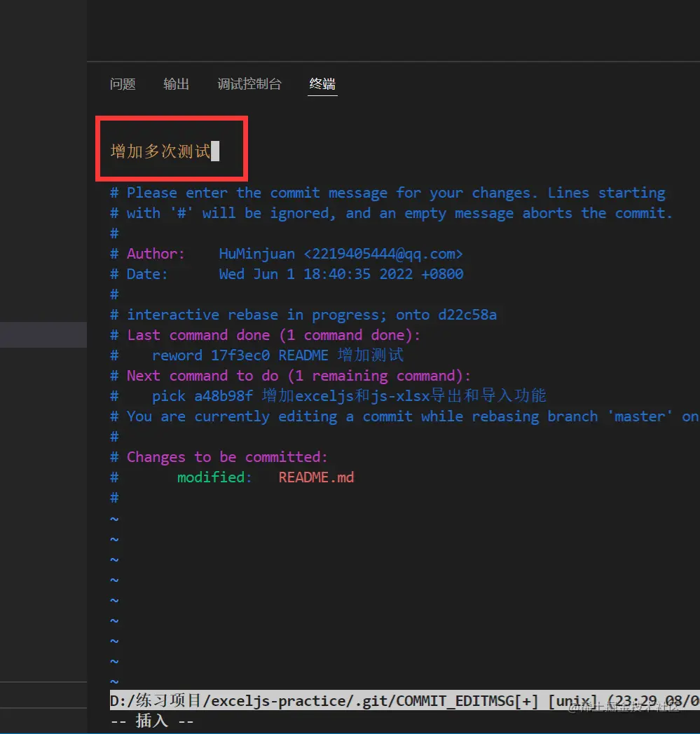Click the README.md file name
This screenshot has width=700, height=734.
coord(316,477)
